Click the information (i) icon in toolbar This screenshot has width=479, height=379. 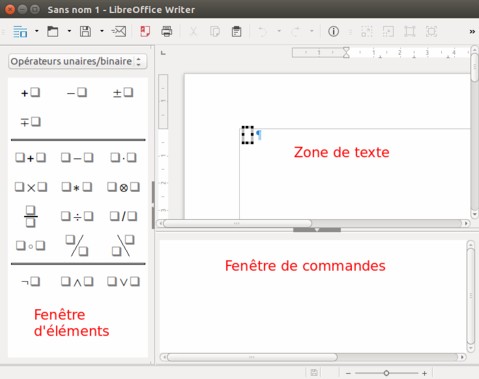click(x=333, y=32)
